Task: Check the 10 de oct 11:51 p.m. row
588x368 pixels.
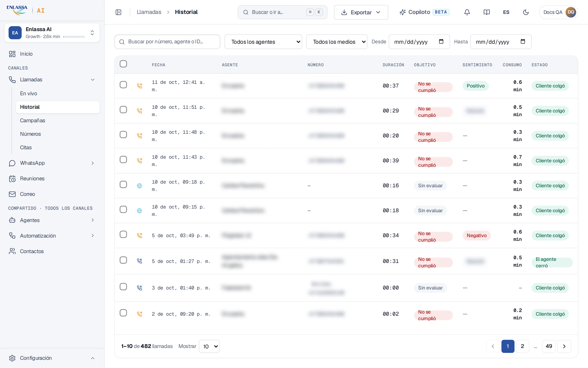Action: (124, 110)
